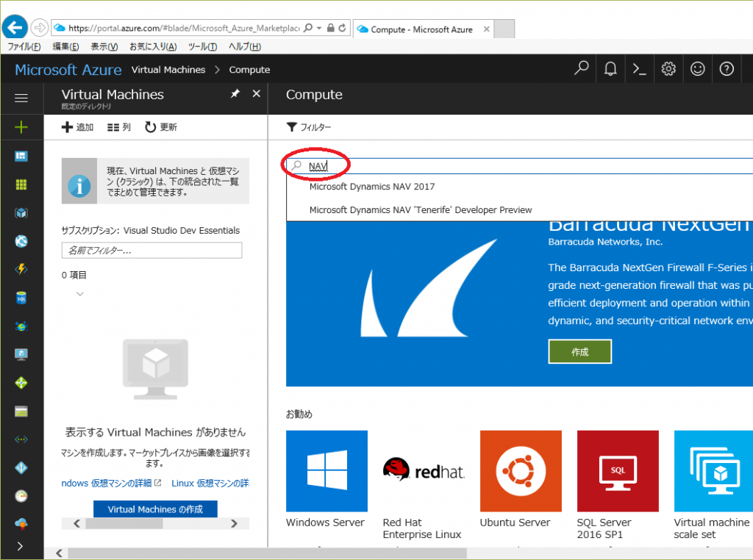Open portal settings gear icon
The width and height of the screenshot is (753, 560).
tap(668, 69)
